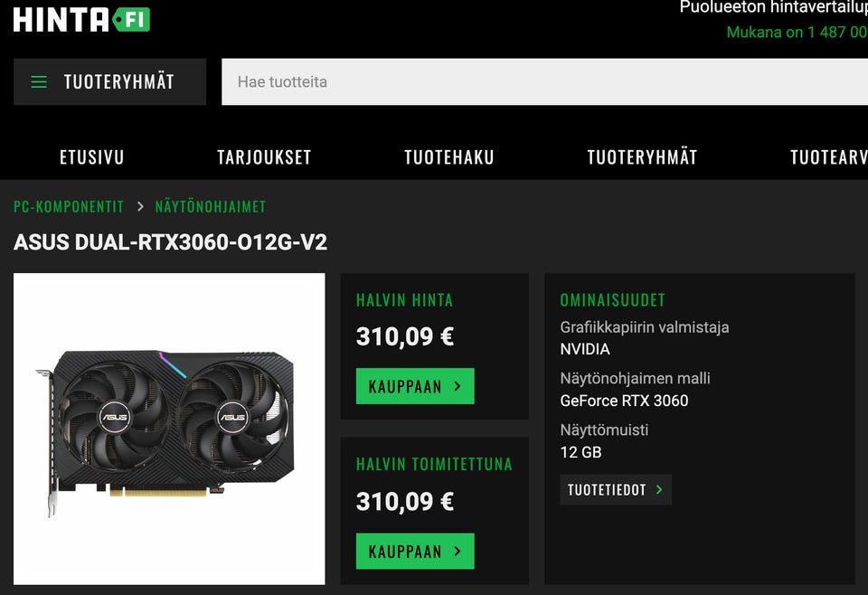The height and width of the screenshot is (595, 868).
Task: Select Tuoteryhmät in the navigation bar
Action: [642, 157]
